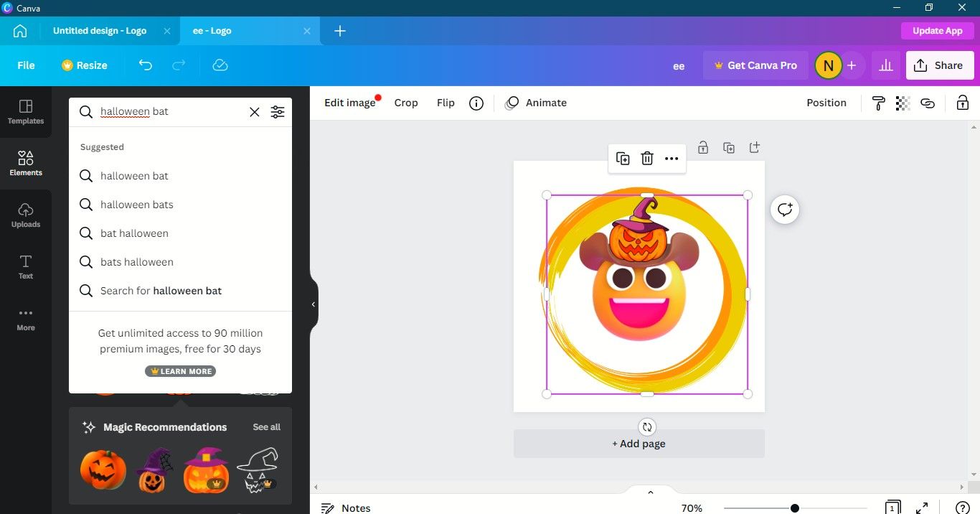Viewport: 980px width, 514px height.
Task: Open the Text sidebar panel
Action: coord(26,267)
